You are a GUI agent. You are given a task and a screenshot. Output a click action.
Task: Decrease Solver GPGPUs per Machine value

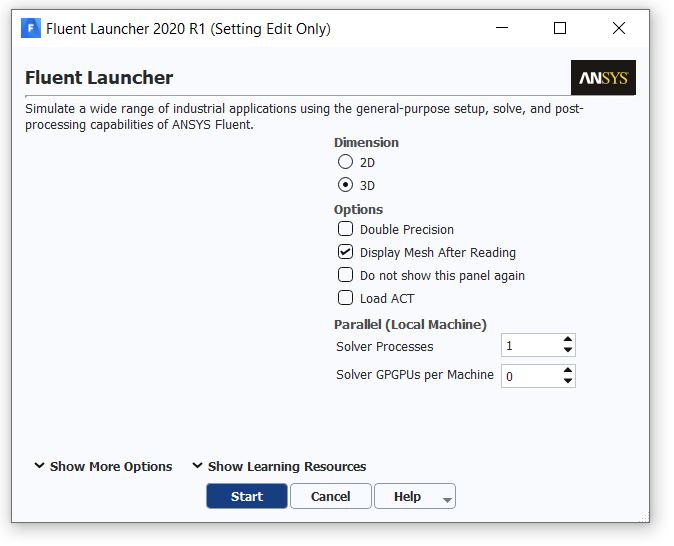[x=567, y=381]
